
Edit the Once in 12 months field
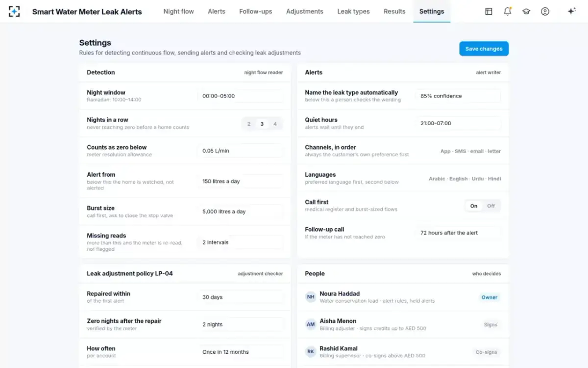[x=241, y=352]
